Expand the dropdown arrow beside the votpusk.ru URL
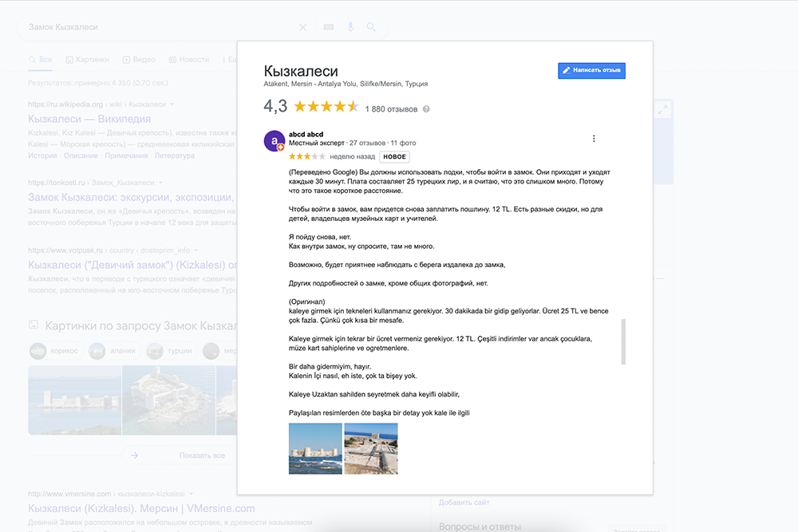The image size is (798, 532). pos(196,250)
